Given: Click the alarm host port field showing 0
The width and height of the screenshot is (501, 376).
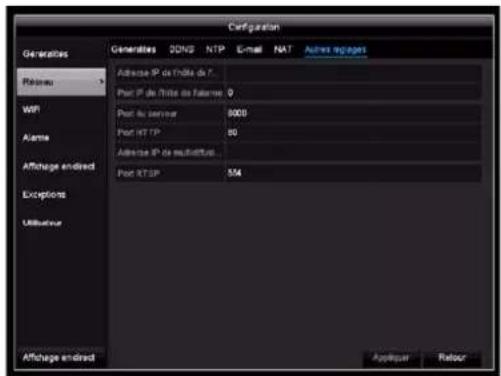Looking at the screenshot, I should (x=354, y=93).
